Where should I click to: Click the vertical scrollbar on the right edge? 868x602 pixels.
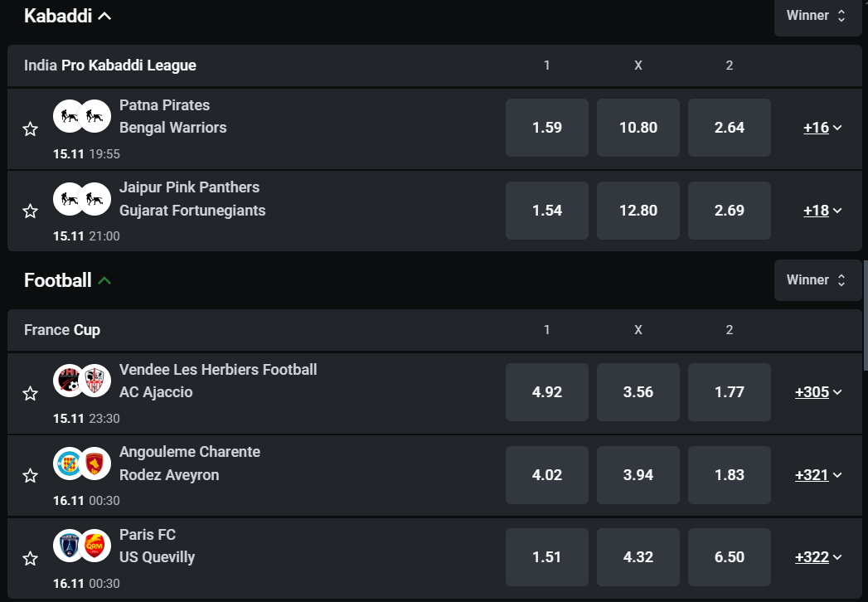coord(865,315)
